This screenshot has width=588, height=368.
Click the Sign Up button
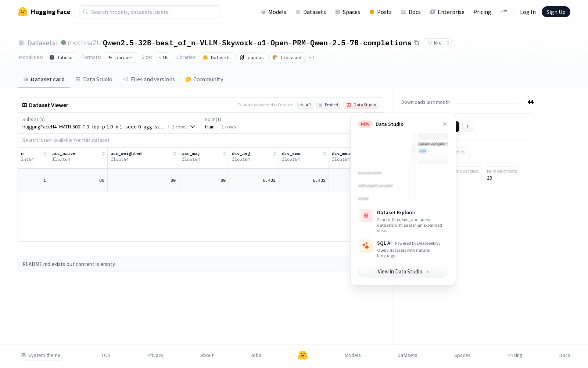(556, 12)
